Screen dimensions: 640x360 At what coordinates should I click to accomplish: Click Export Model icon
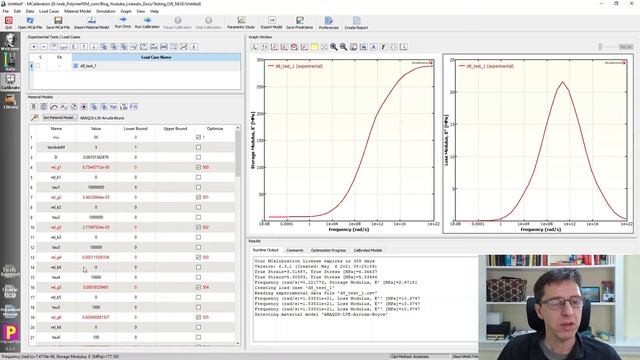coord(271,22)
